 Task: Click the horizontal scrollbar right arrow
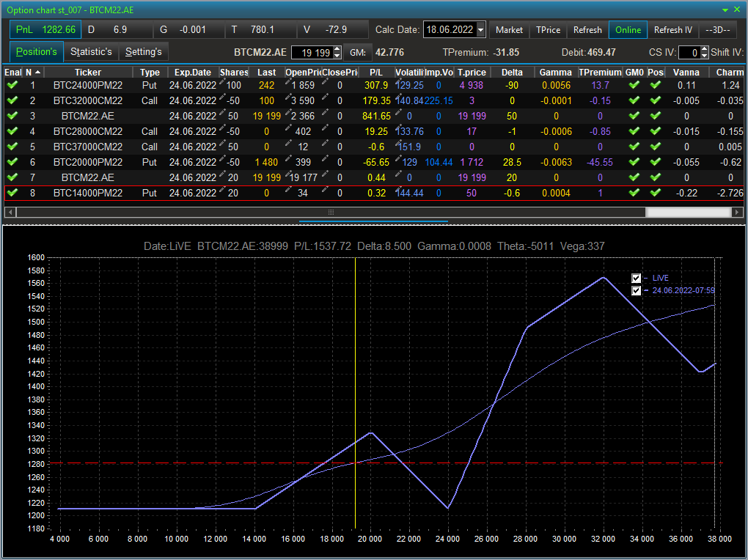738,212
